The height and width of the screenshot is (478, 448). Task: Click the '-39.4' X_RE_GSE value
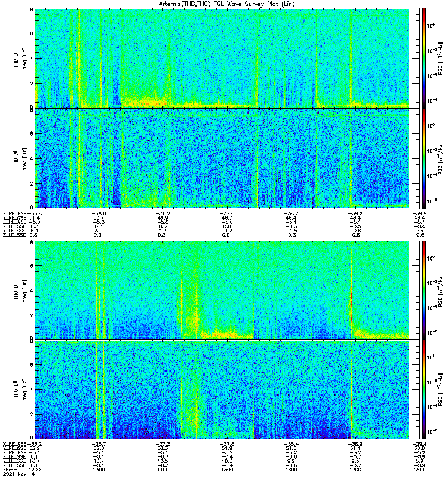click(419, 444)
